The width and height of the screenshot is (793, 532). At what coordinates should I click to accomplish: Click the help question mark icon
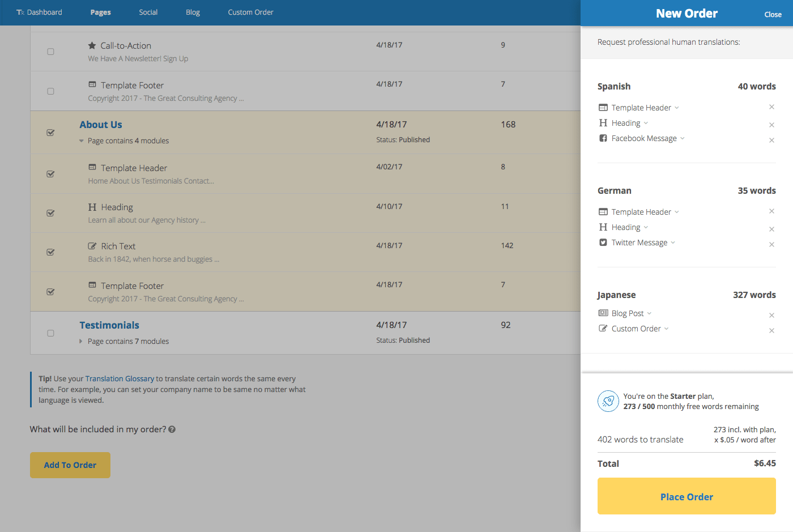[172, 429]
